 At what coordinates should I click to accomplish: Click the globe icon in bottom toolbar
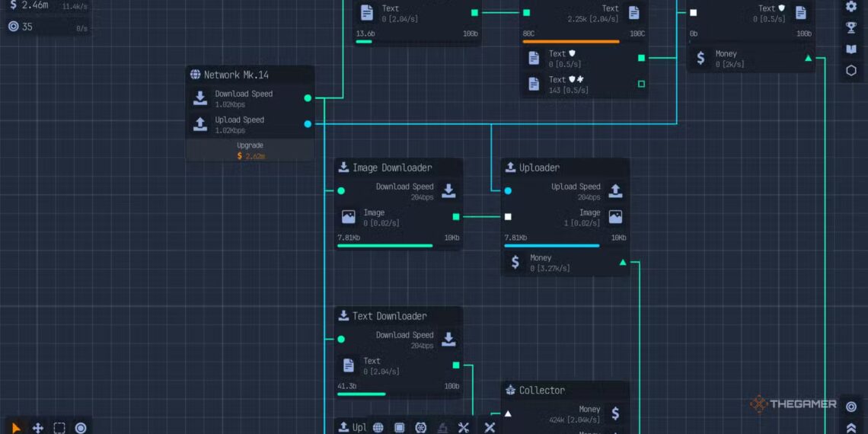point(378,428)
